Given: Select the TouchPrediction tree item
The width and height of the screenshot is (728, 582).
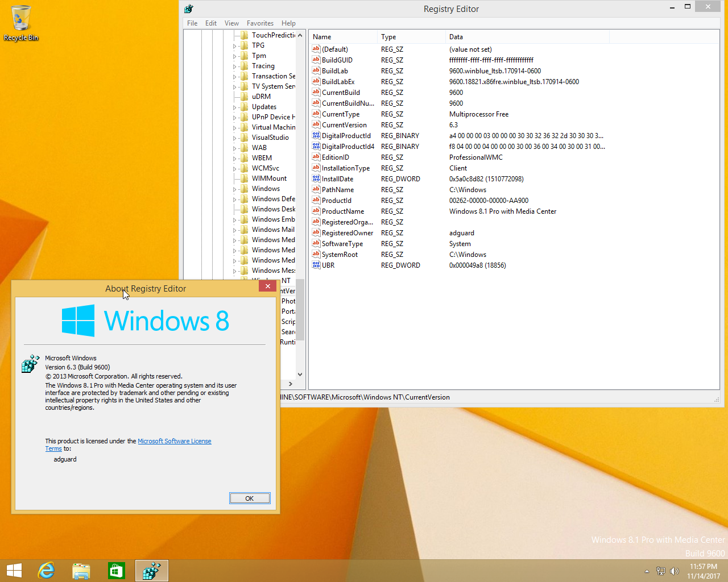Looking at the screenshot, I should (274, 35).
